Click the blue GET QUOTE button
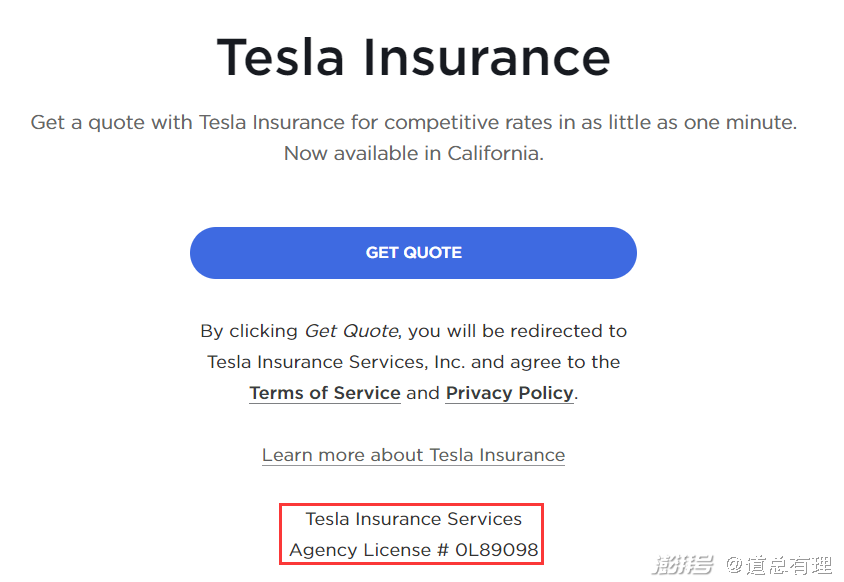 click(x=413, y=253)
